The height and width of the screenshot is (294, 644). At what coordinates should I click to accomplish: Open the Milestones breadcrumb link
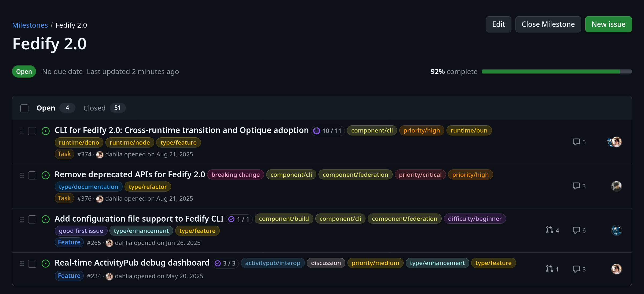click(x=30, y=25)
